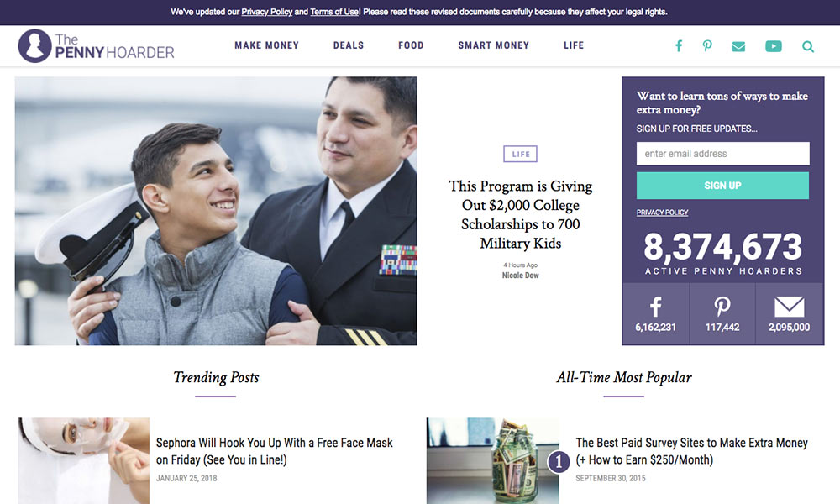Open the email envelope icon in header

pos(738,46)
